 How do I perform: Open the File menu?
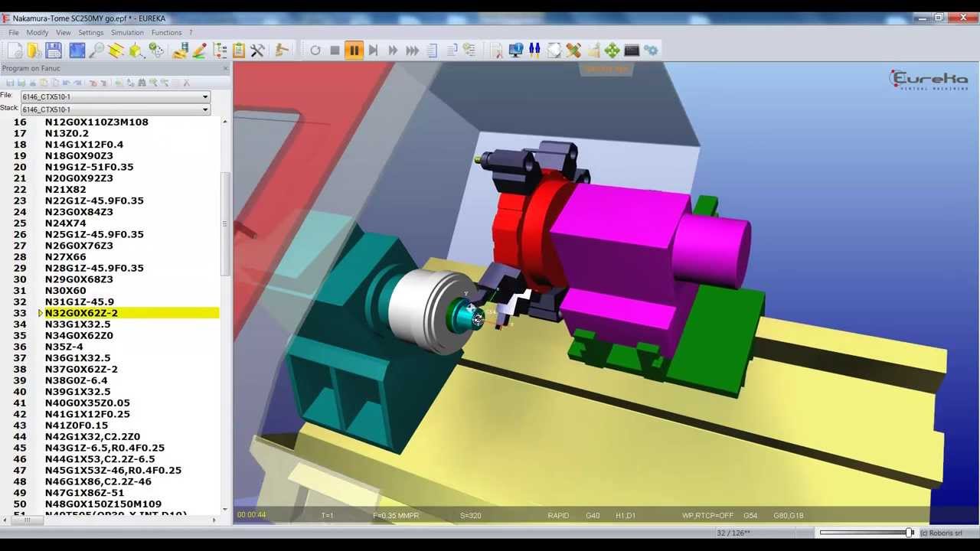point(14,33)
